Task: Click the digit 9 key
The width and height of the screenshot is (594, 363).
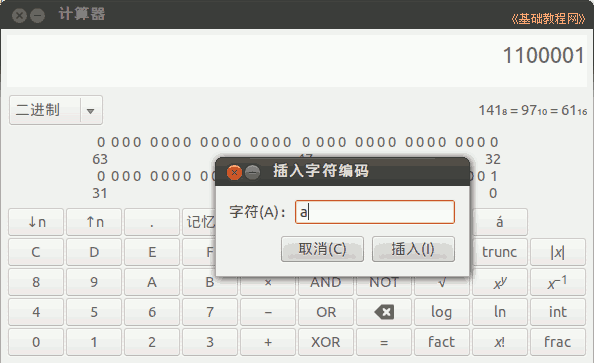Action: tap(94, 282)
